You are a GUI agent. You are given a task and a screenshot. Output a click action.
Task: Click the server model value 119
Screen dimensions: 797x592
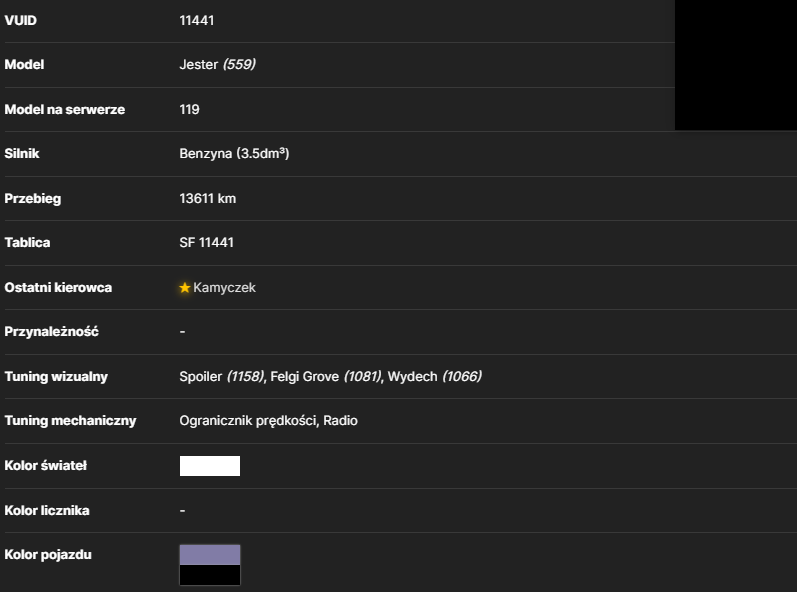point(189,109)
